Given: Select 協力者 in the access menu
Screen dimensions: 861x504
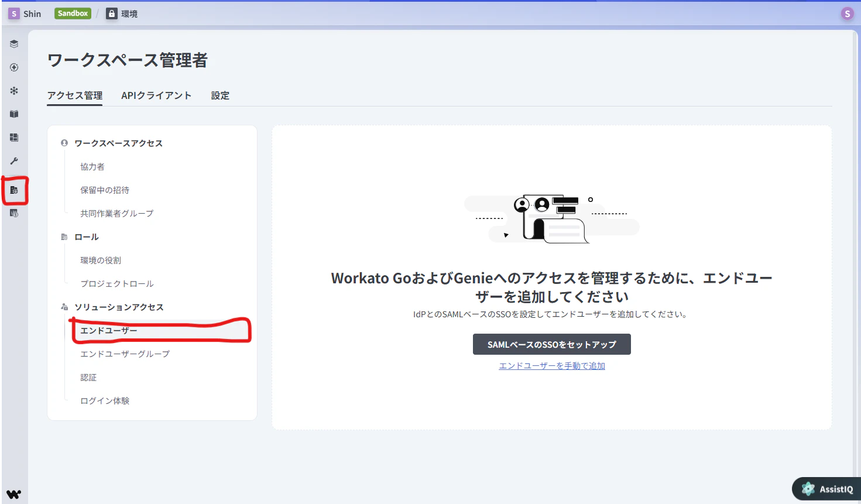Looking at the screenshot, I should [92, 167].
